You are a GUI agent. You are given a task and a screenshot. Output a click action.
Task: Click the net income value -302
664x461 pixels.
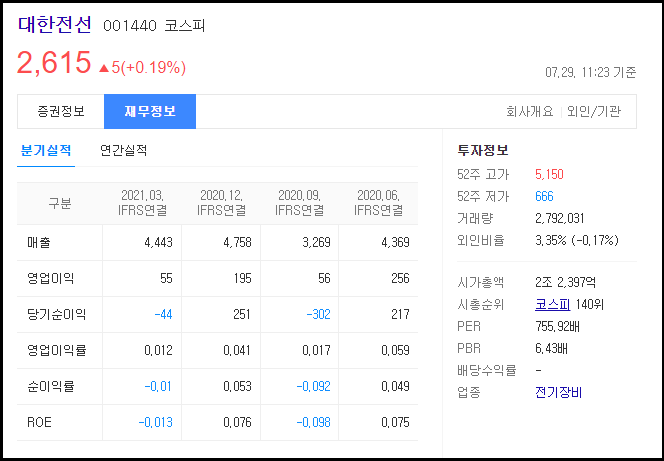(x=318, y=315)
